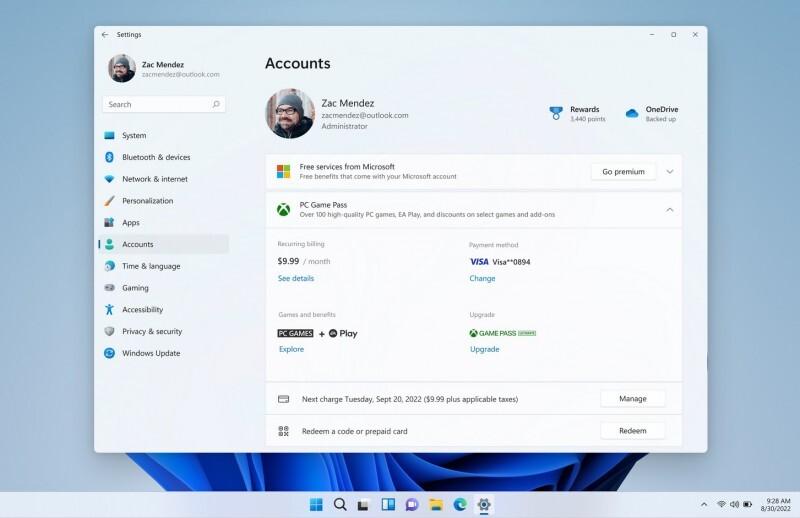Image resolution: width=800 pixels, height=518 pixels.
Task: Click the Redeem button
Action: pos(633,431)
